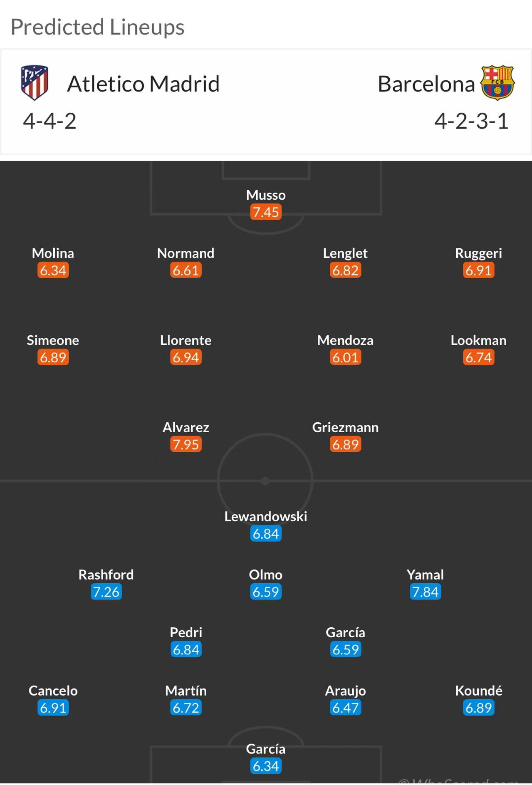Viewport: 532px width, 785px height.
Task: Click Cancelo's 6.91 rating badge
Action: [53, 708]
